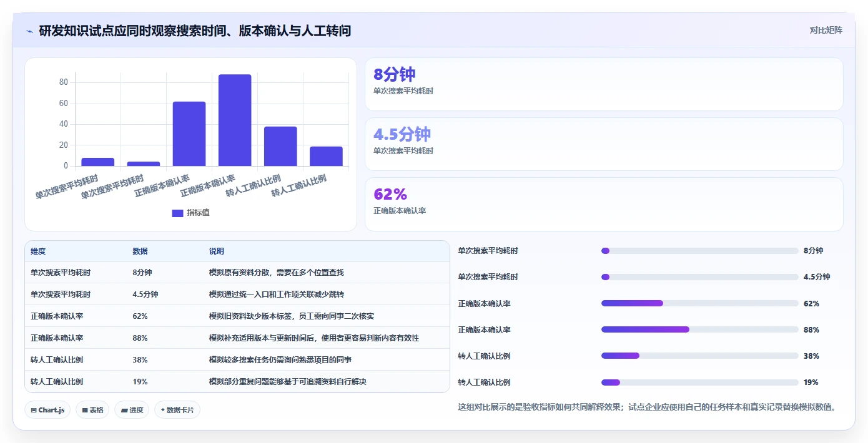Open the 8分钟 KPI card
The width and height of the screenshot is (868, 443).
[604, 84]
